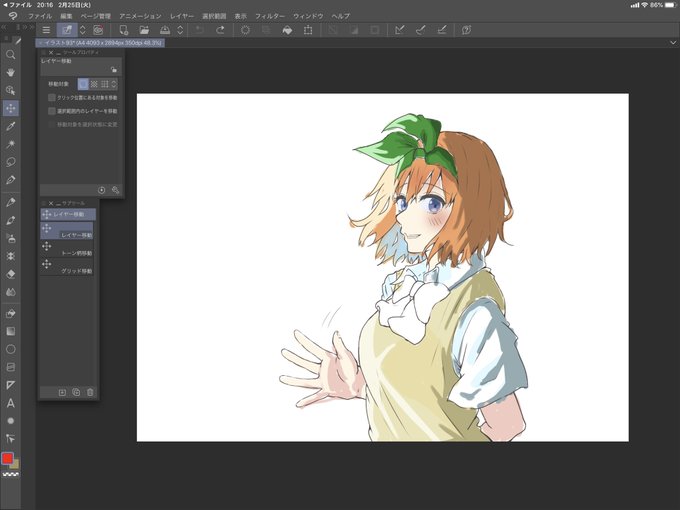Open the ウィンドウ menu

(x=308, y=16)
